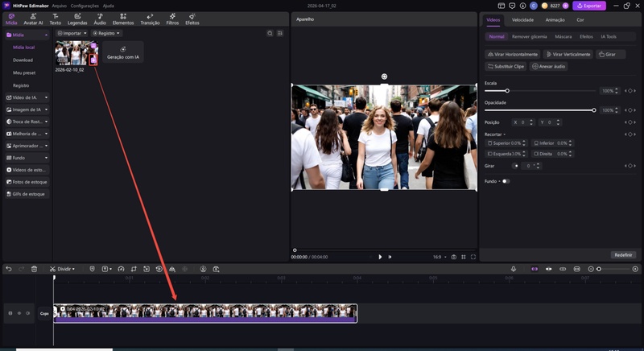Click the fullscreen icon under preview
The width and height of the screenshot is (644, 351).
473,257
